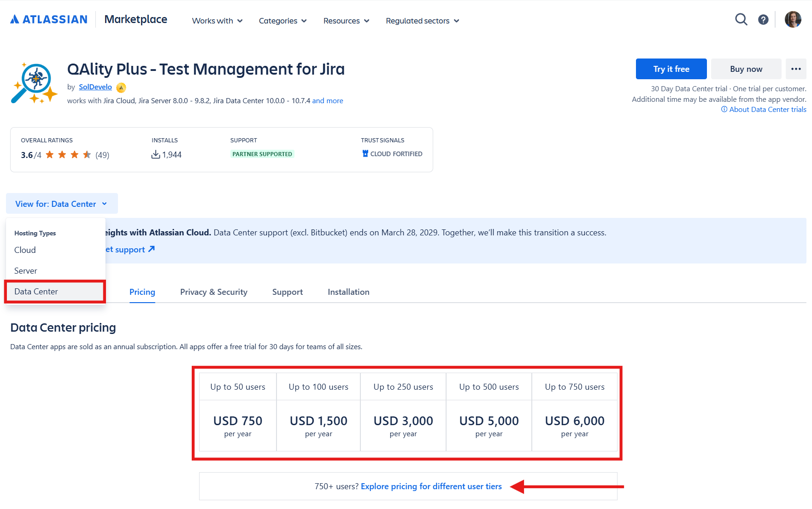
Task: Click the 'CLOUD FORTIFIED' trust signal text
Action: pos(396,154)
